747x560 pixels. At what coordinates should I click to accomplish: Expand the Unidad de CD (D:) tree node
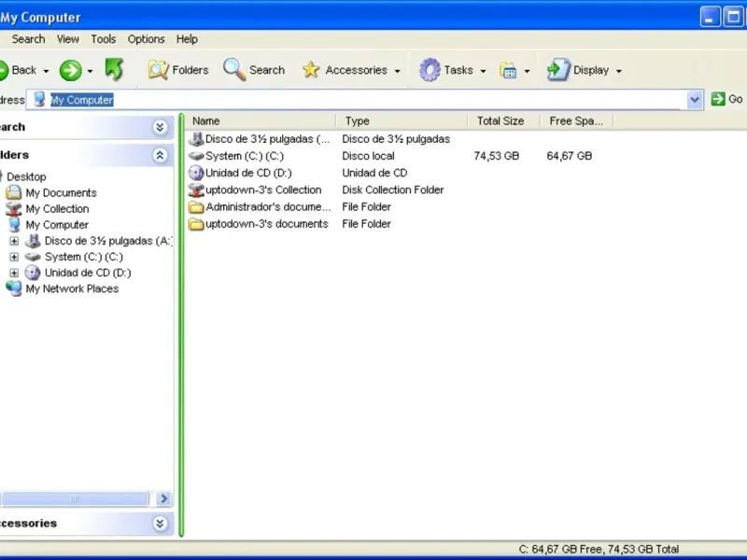coord(14,273)
